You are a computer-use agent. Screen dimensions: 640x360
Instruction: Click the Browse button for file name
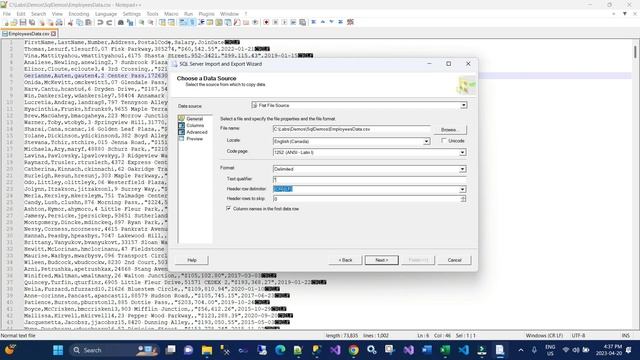pos(450,130)
